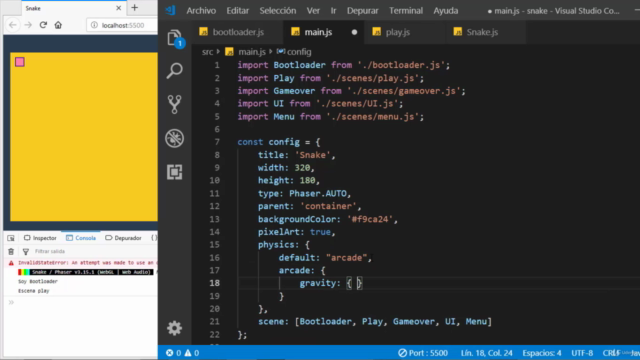This screenshot has height=360, width=640.
Task: Click Phaser.AUTO on line 11
Action: click(x=318, y=193)
